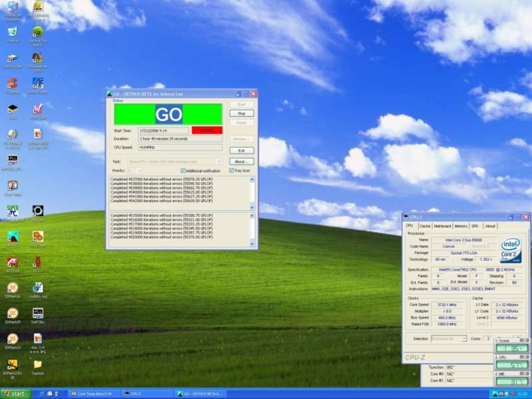
Task: Click the red status indicator next to Start Time
Action: [207, 130]
